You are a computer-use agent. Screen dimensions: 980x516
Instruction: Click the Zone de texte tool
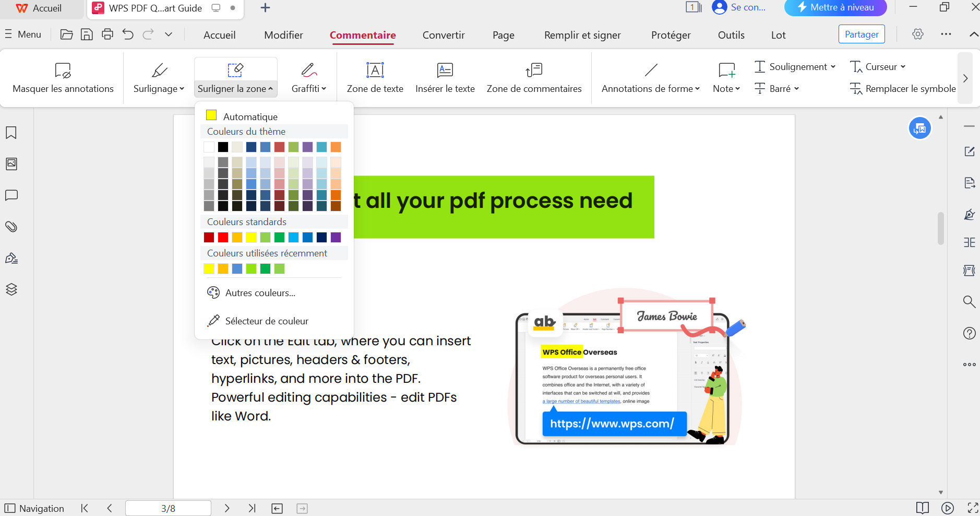pyautogui.click(x=375, y=77)
